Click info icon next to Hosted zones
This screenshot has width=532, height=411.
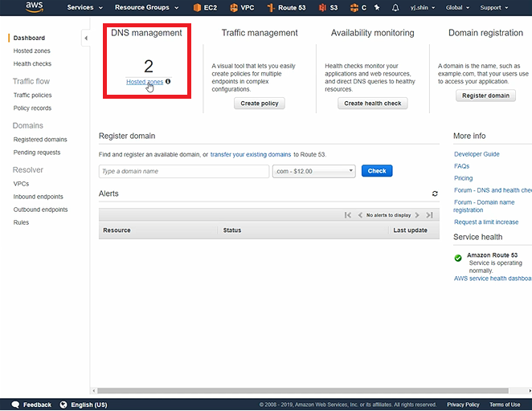(x=168, y=81)
